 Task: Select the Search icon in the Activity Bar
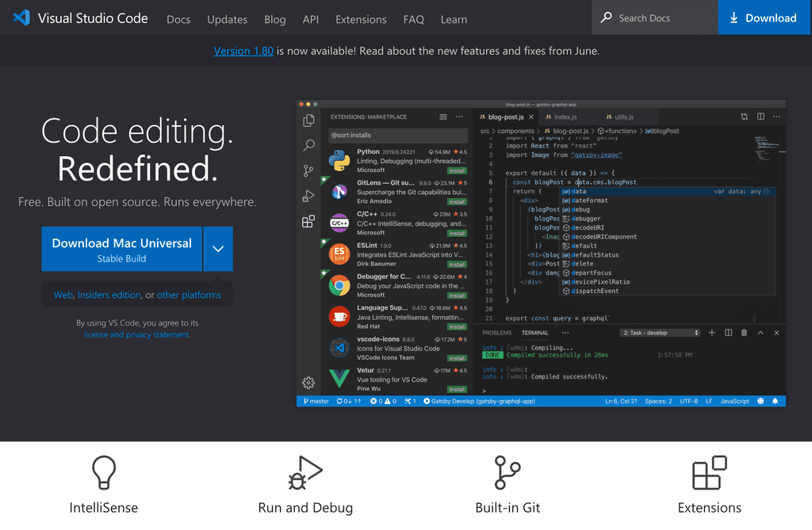pyautogui.click(x=308, y=145)
